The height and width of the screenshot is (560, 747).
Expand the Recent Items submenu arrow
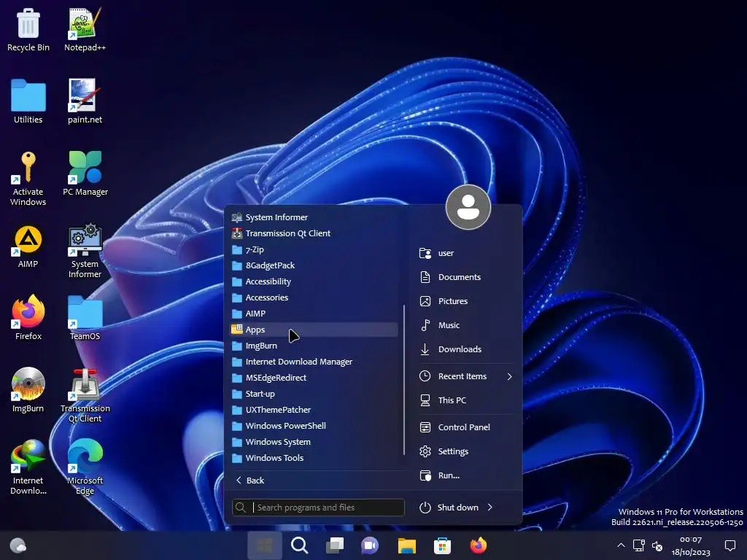click(509, 377)
